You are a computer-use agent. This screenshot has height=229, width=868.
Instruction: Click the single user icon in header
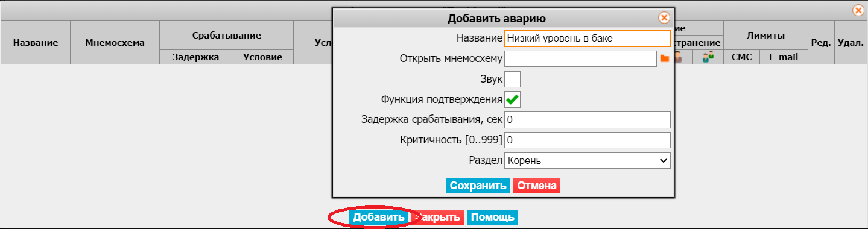[678, 57]
